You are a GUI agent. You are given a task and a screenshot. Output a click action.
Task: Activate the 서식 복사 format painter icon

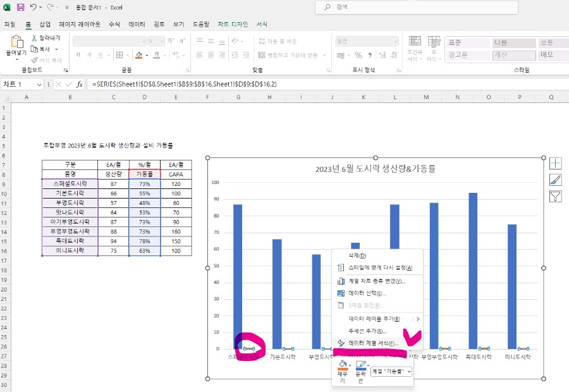[x=35, y=59]
